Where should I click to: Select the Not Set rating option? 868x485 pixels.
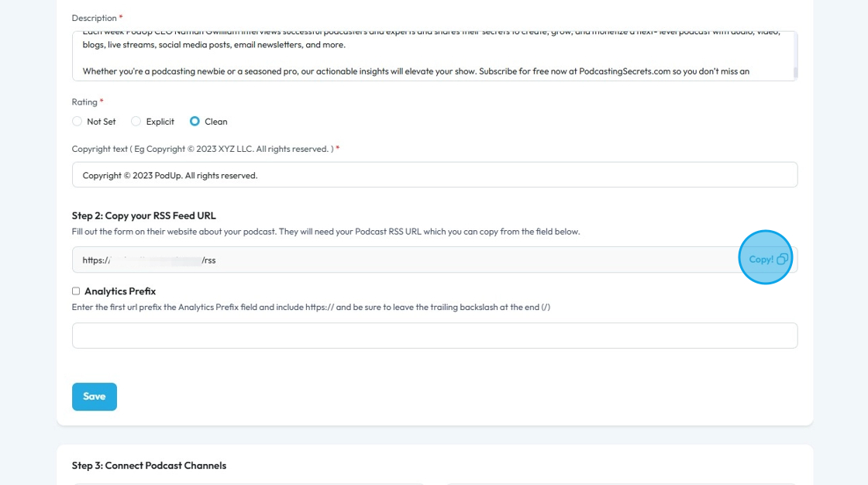77,122
